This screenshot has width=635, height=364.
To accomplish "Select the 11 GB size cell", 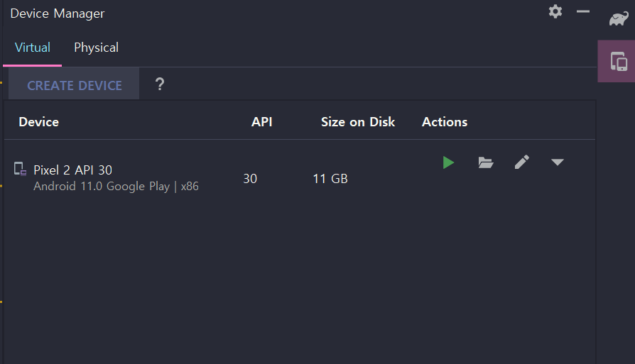I will [x=330, y=178].
